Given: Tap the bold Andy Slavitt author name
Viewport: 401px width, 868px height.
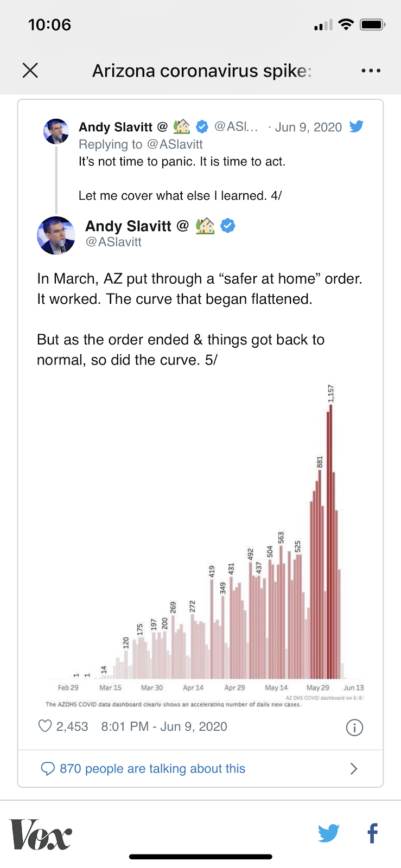Looking at the screenshot, I should [128, 226].
